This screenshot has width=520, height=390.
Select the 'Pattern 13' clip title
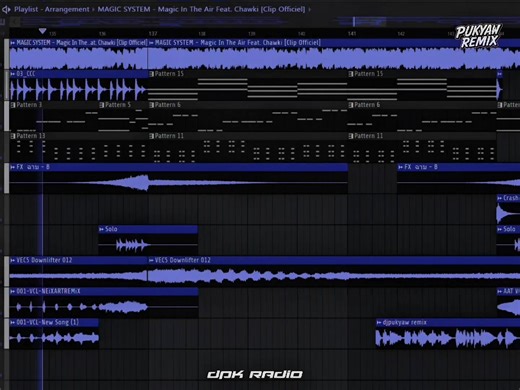pos(31,136)
